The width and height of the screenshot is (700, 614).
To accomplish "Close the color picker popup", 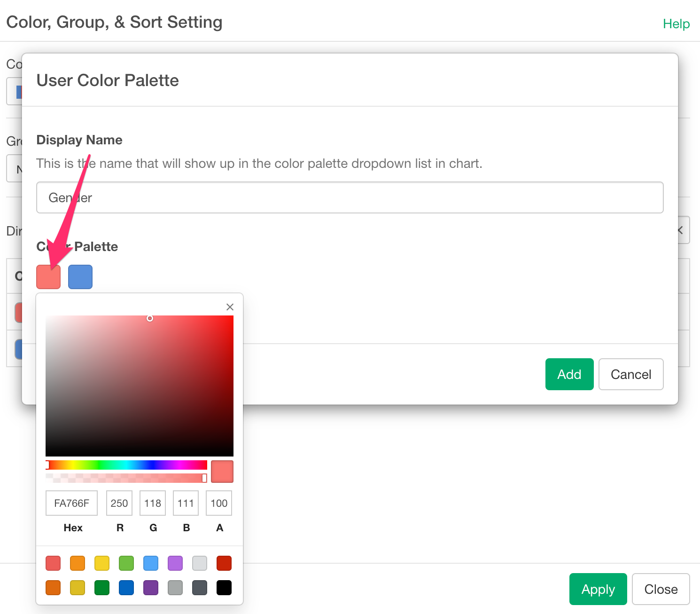I will (230, 307).
